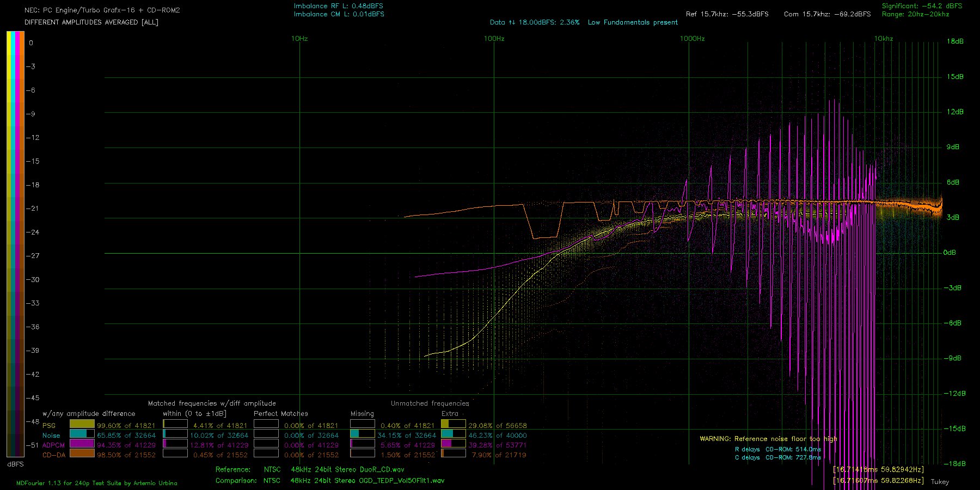Viewport: 980px width, 490px height.
Task: Select the Noise legend label
Action: tap(51, 436)
